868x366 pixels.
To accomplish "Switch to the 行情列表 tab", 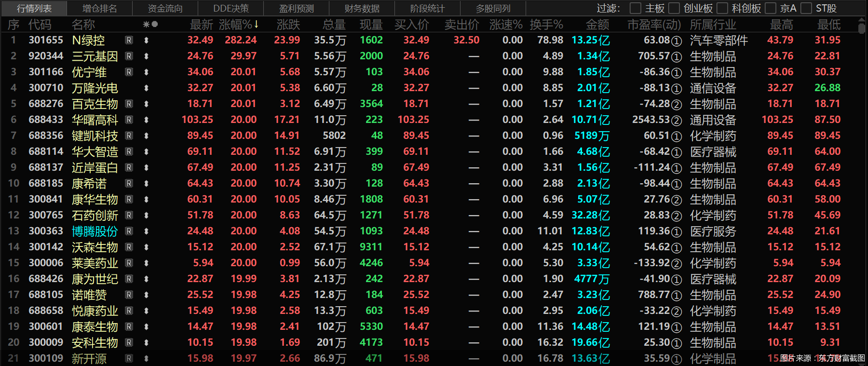I will [x=34, y=8].
